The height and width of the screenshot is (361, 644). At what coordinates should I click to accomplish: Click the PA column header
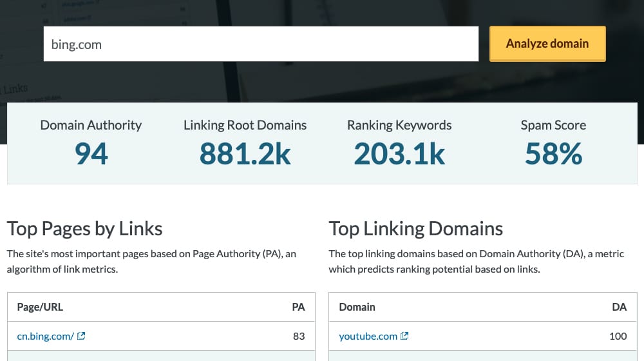299,307
